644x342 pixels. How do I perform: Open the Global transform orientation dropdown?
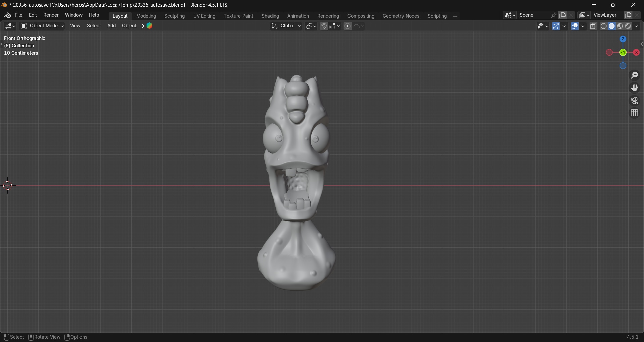286,26
